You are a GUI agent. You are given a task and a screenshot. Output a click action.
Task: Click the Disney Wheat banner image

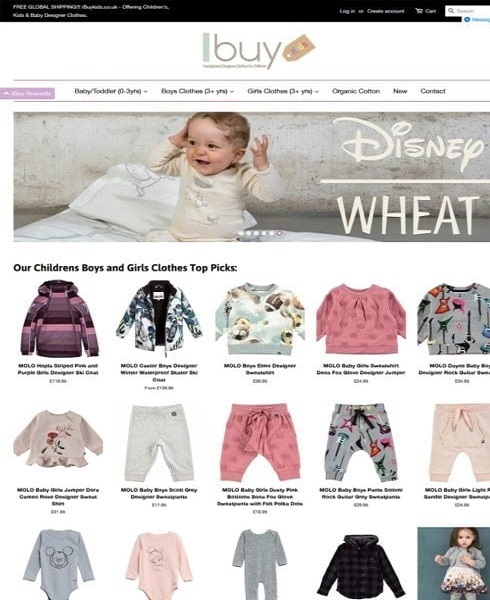[x=252, y=177]
